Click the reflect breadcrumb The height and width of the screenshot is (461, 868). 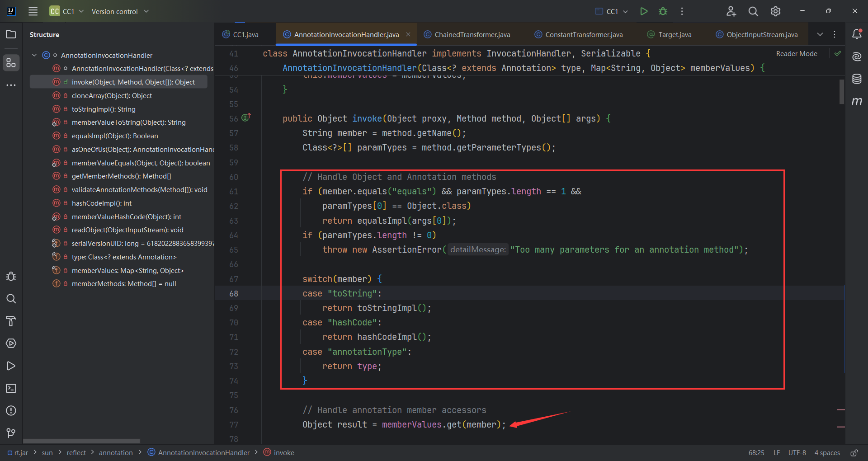point(76,452)
